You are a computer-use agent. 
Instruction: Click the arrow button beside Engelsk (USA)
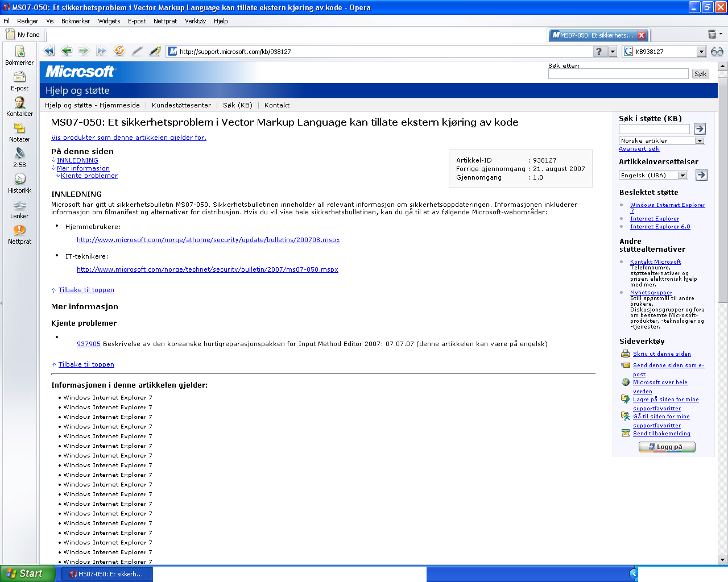pyautogui.click(x=701, y=175)
